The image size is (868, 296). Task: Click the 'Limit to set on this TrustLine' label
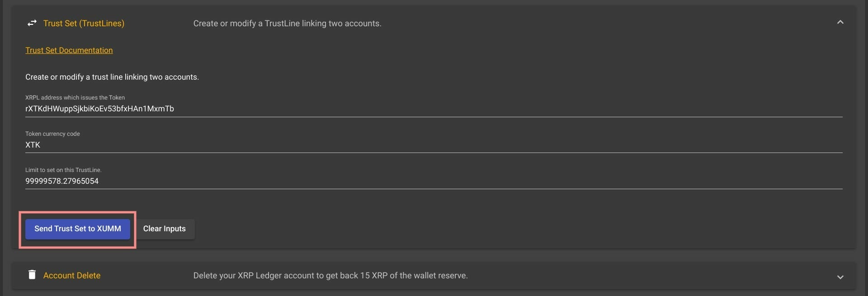pos(63,170)
